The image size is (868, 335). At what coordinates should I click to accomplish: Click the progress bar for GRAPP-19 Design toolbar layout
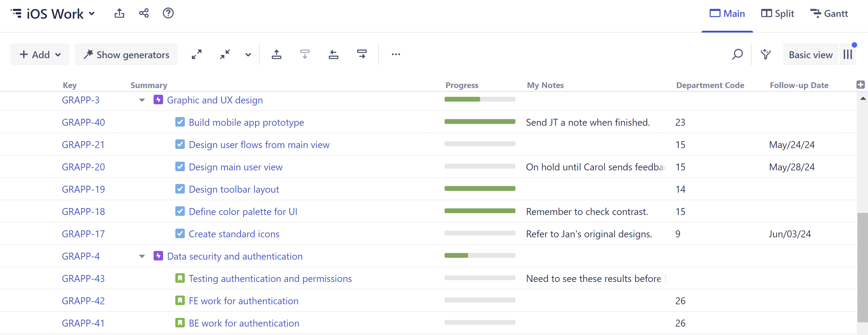(x=479, y=189)
